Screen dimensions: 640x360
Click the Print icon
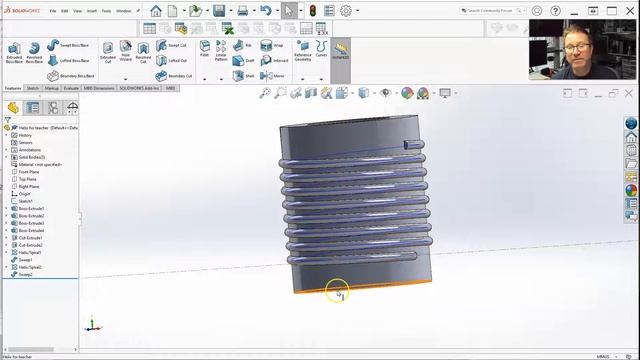pos(242,11)
